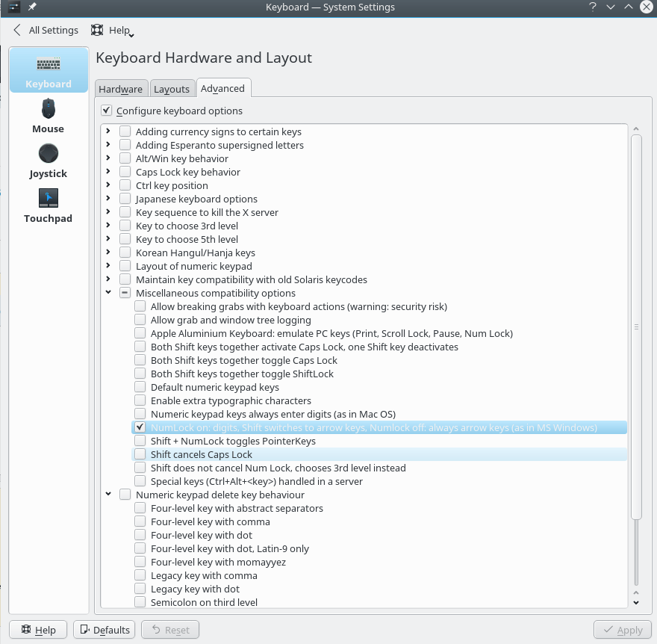This screenshot has width=657, height=644.
Task: Click the question mark help button
Action: (592, 7)
